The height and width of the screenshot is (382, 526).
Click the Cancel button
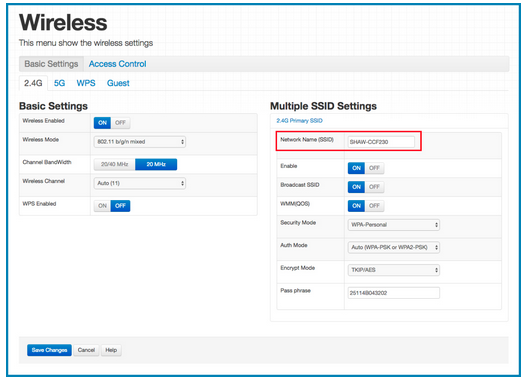coord(86,350)
